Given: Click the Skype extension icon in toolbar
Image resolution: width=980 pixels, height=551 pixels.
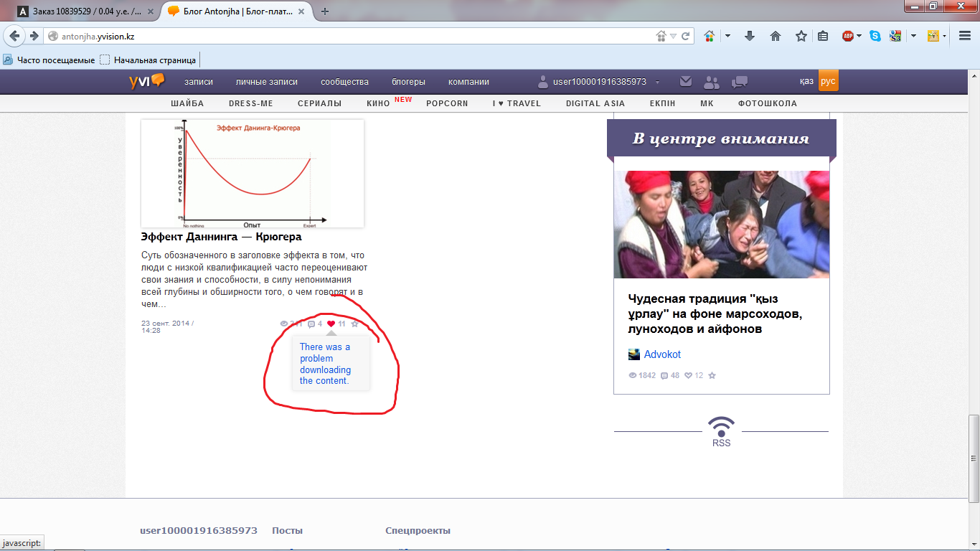Looking at the screenshot, I should 875,36.
